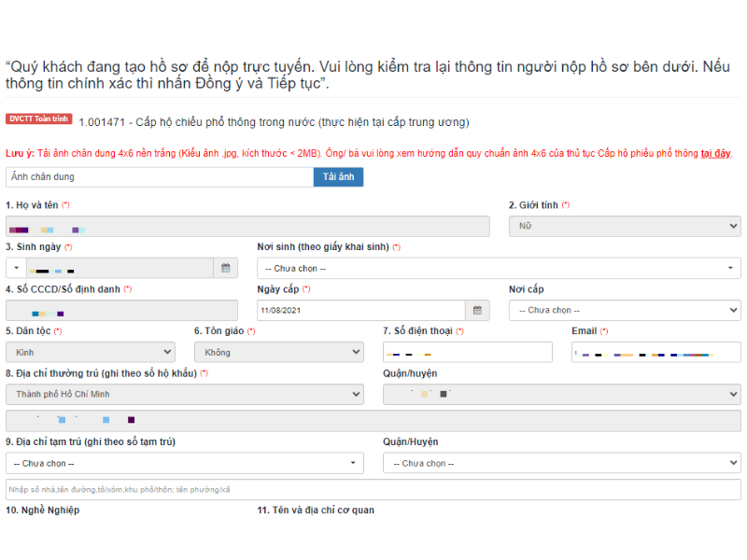747x560 pixels.
Task: Click the Email input field
Action: tap(655, 353)
